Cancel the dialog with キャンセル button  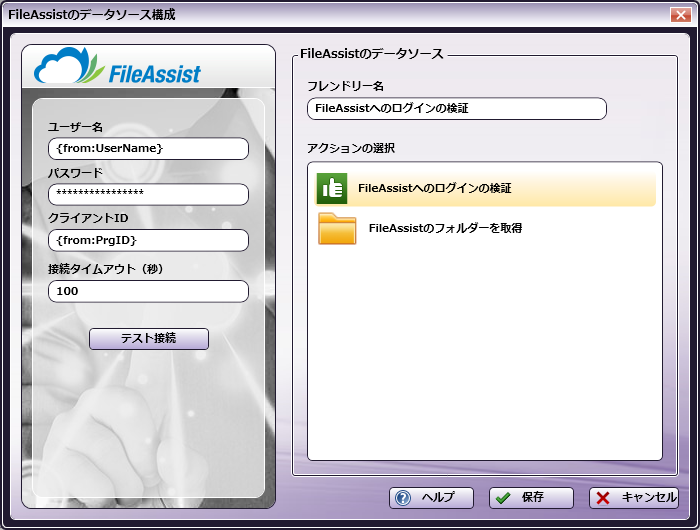tap(634, 498)
